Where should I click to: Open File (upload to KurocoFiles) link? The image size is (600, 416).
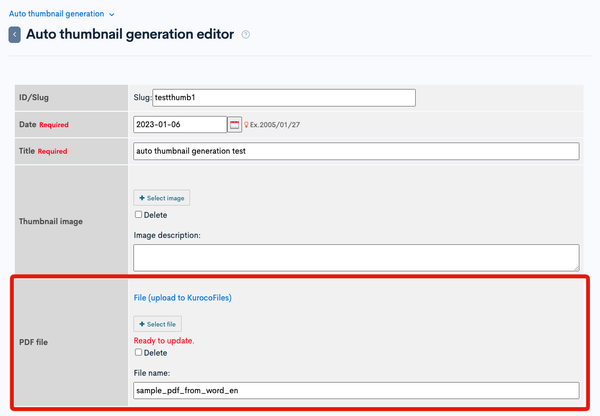click(183, 298)
